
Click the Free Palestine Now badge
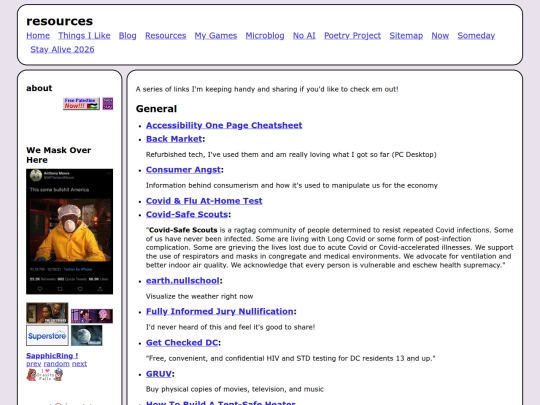click(81, 104)
